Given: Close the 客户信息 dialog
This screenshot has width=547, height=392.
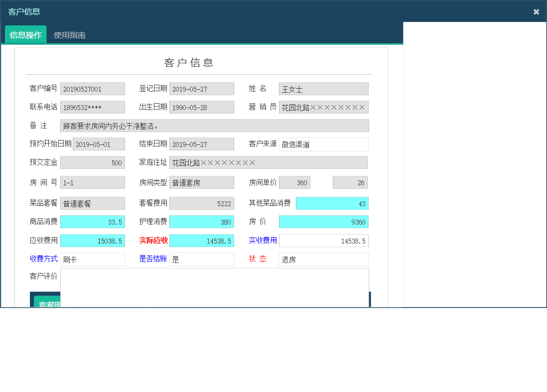Looking at the screenshot, I should [x=537, y=11].
